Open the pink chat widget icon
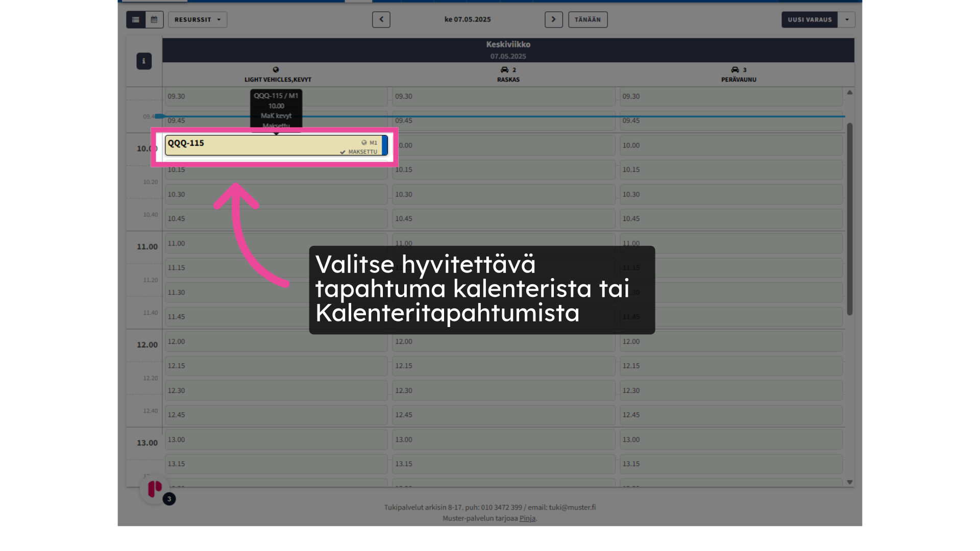Image resolution: width=980 pixels, height=551 pixels. click(x=155, y=489)
